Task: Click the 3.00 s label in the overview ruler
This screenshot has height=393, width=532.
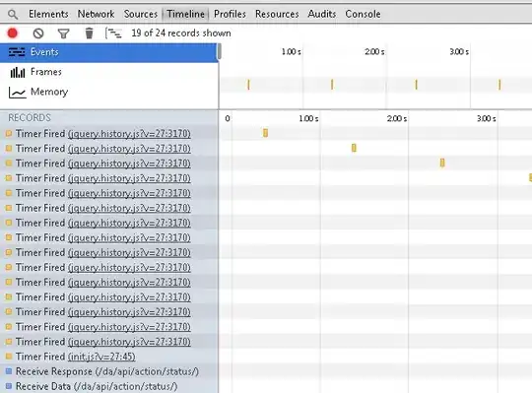Action: point(459,52)
